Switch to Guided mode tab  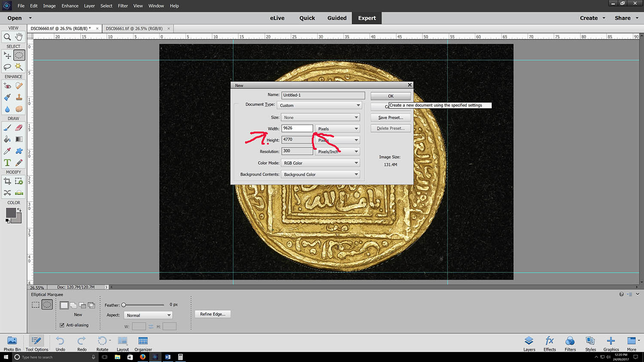(337, 18)
